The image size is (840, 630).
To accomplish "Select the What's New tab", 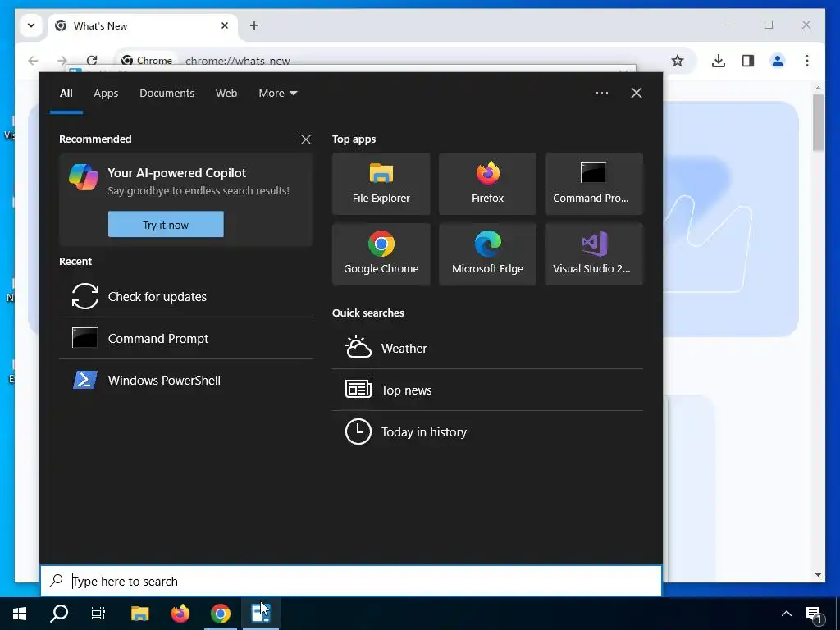I will [143, 25].
